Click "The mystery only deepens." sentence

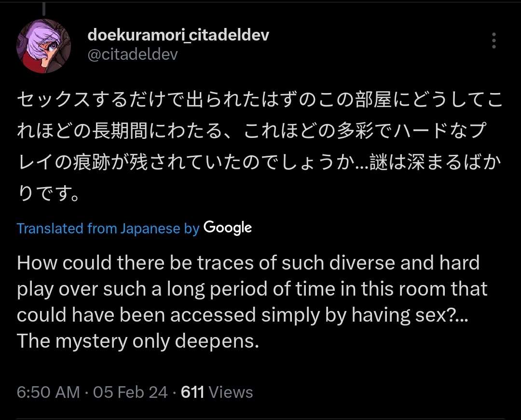(x=137, y=341)
